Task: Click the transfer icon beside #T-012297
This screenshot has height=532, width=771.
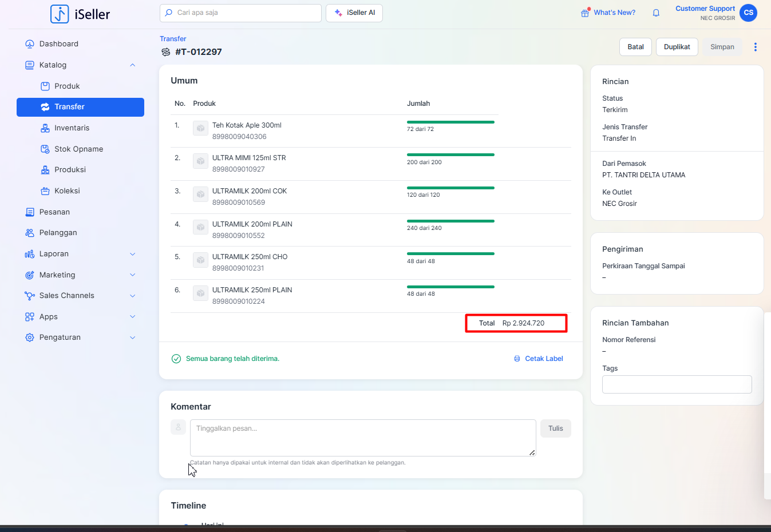Action: [x=166, y=52]
